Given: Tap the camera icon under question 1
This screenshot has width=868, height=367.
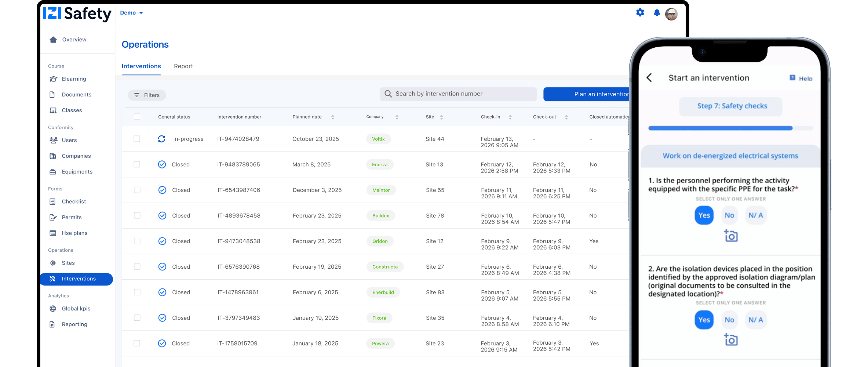Looking at the screenshot, I should 730,236.
